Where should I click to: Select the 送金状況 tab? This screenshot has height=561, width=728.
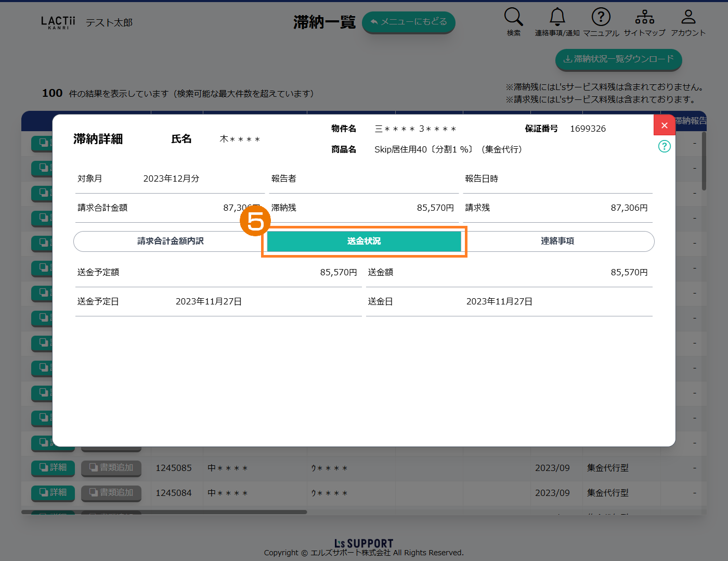pyautogui.click(x=363, y=241)
